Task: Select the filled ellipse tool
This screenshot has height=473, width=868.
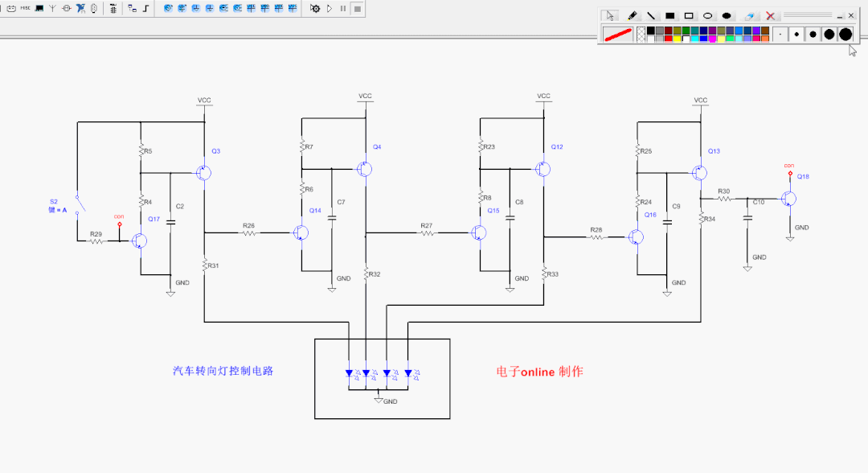Action: (x=726, y=15)
